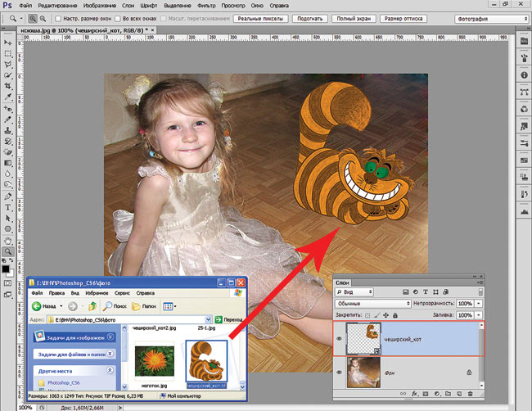Click 'Полный экран' button
Viewport: 532px width, 411px height.
pos(354,19)
